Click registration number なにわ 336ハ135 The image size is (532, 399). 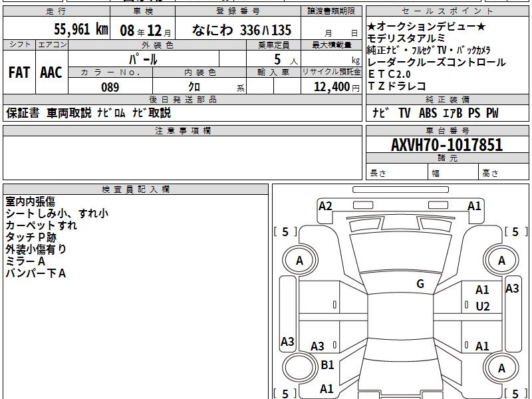click(x=241, y=30)
